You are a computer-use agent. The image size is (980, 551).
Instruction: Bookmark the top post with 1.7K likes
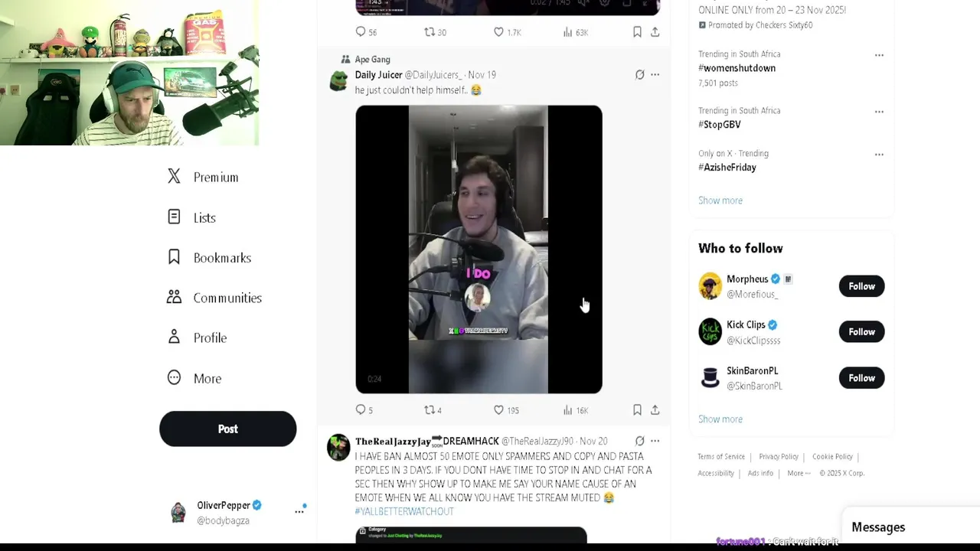coord(637,32)
